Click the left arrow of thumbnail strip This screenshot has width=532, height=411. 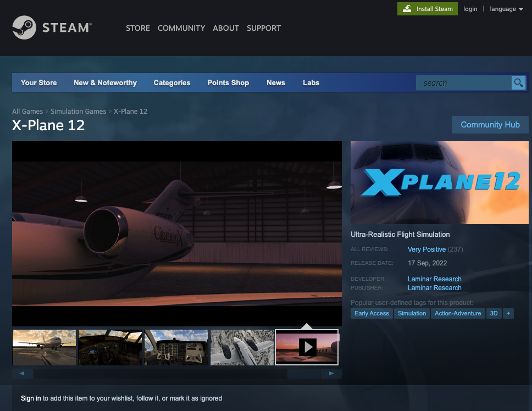coord(23,373)
